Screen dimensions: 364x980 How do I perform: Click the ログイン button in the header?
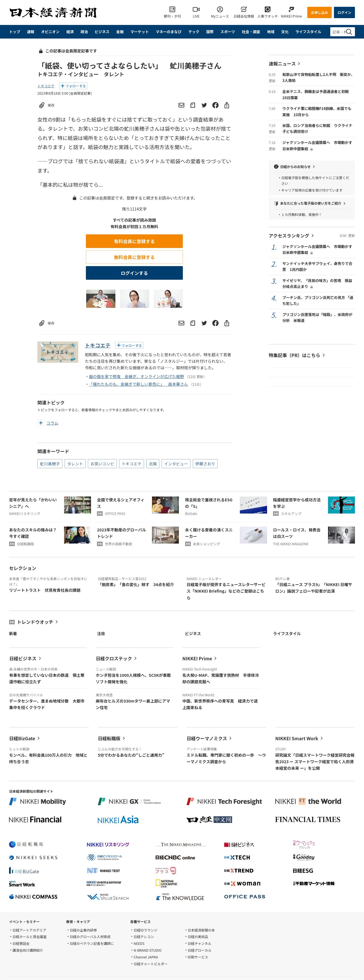click(x=344, y=12)
